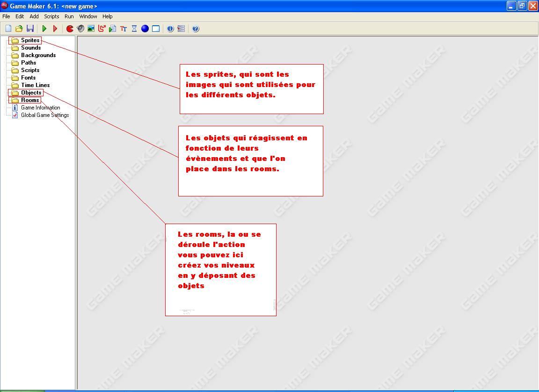This screenshot has width=539, height=392.
Task: Add a room using the window rectangle icon
Action: point(156,29)
